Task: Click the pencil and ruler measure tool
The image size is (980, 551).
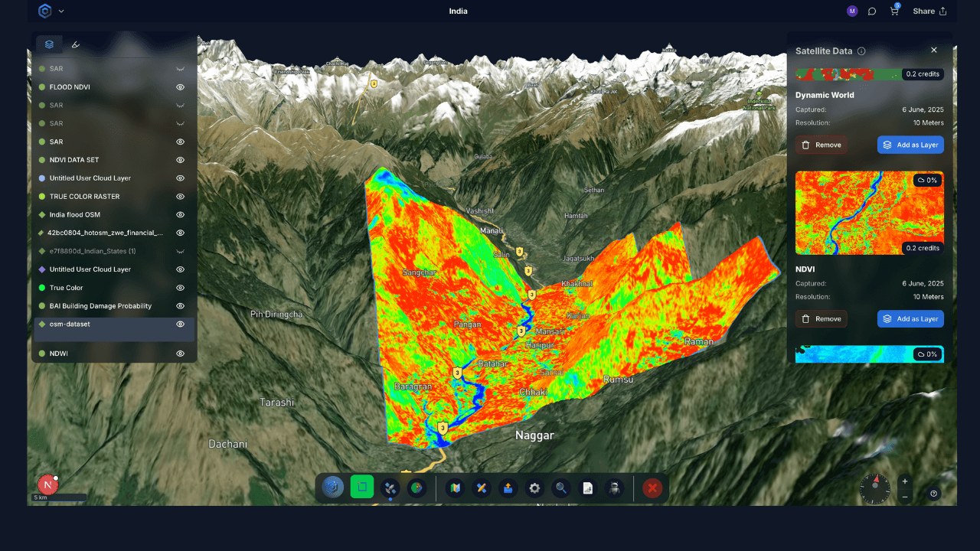Action: (482, 488)
